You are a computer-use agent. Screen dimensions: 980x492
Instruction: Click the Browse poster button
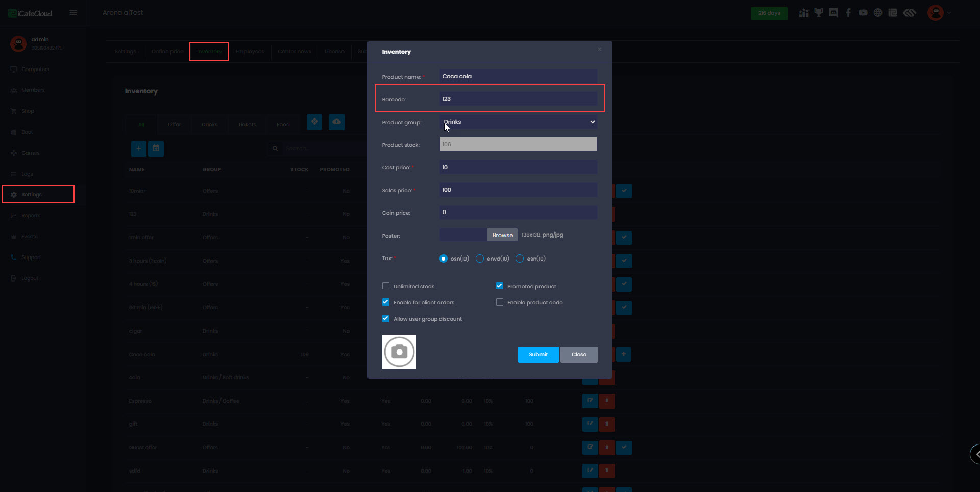502,235
